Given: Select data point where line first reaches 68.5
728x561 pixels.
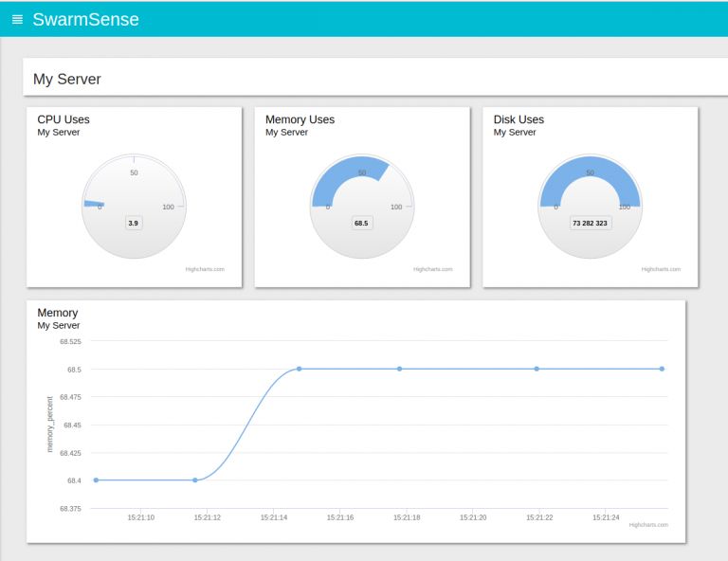Looking at the screenshot, I should (x=300, y=369).
